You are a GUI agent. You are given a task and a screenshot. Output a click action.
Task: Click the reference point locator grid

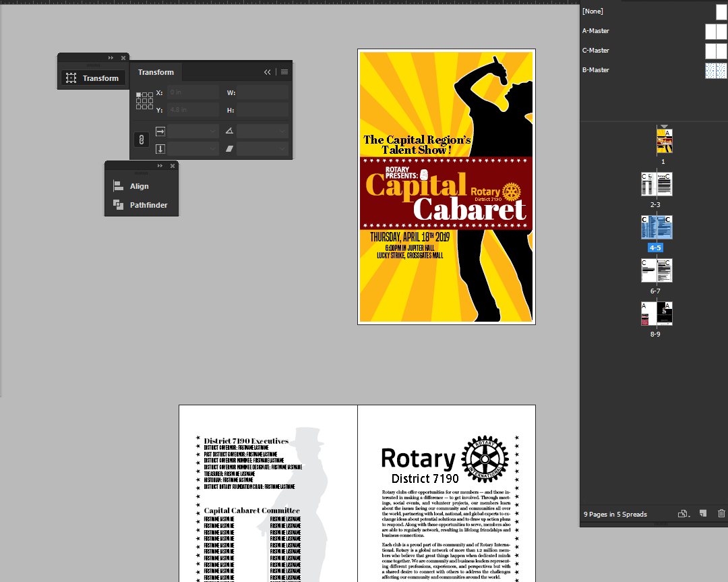coord(144,101)
